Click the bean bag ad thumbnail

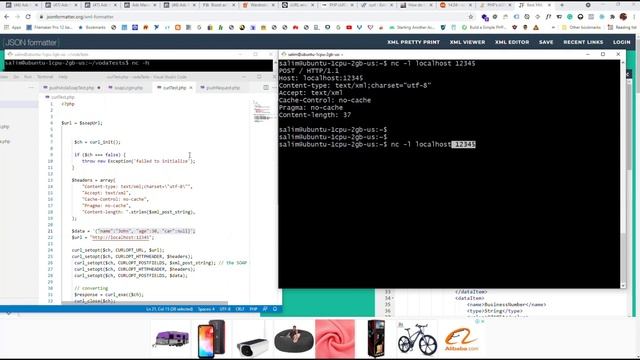293,338
